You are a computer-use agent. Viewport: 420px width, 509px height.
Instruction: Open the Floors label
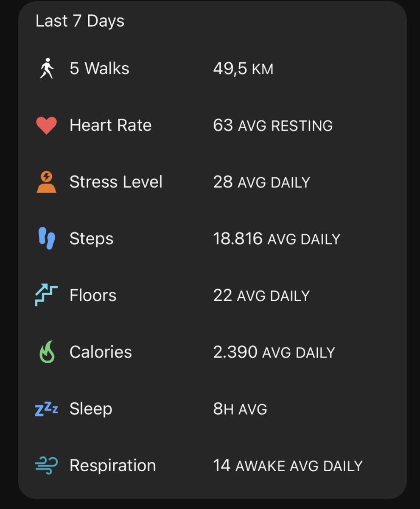93,295
